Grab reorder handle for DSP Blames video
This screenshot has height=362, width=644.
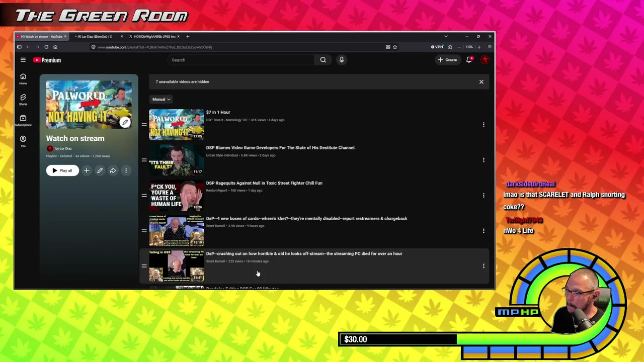point(144,160)
